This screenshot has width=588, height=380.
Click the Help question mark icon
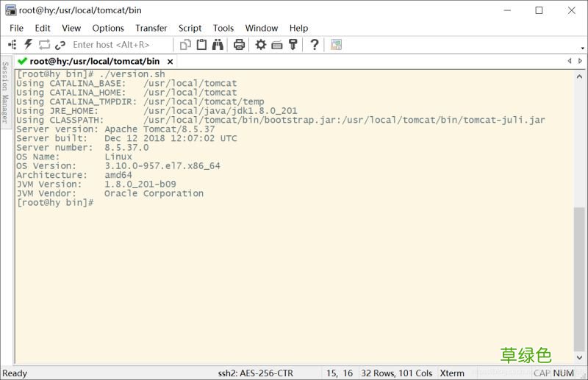pyautogui.click(x=315, y=45)
